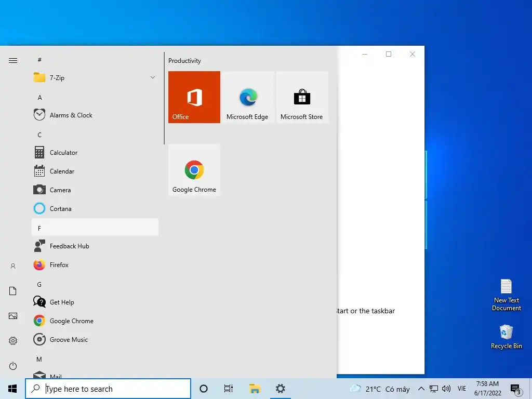Focus the Type here to search box
532x399 pixels.
coord(108,389)
